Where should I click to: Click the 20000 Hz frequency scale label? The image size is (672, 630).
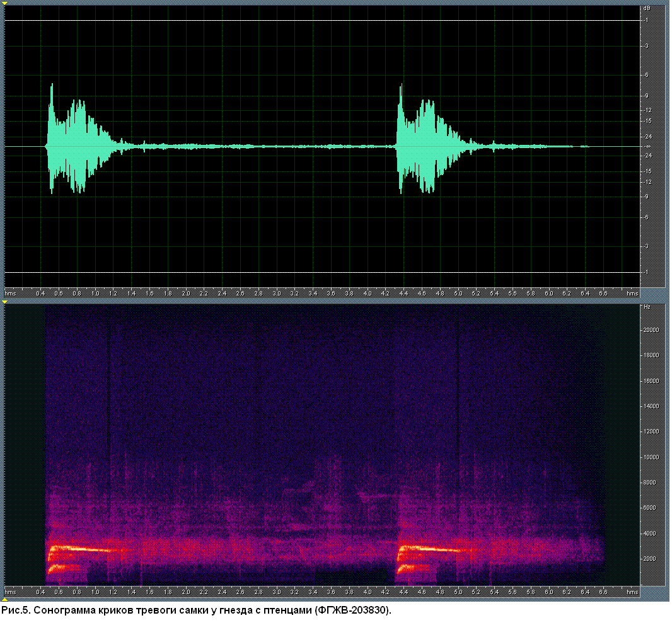(x=651, y=330)
